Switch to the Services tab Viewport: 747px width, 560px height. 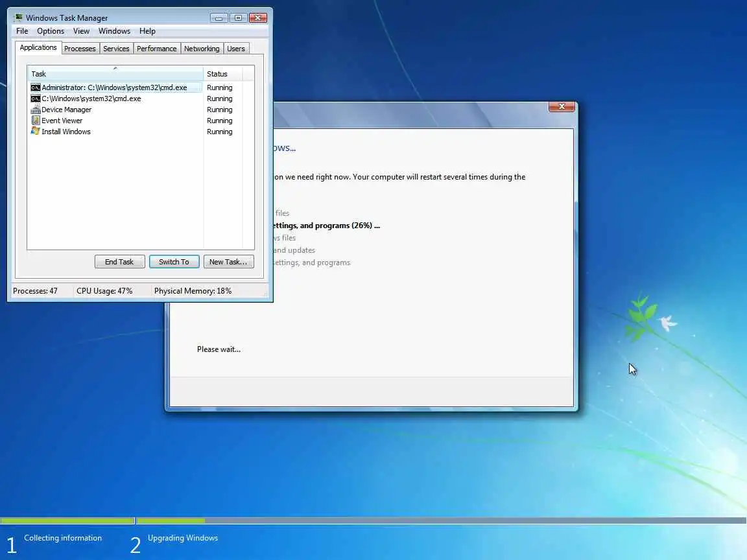click(116, 49)
